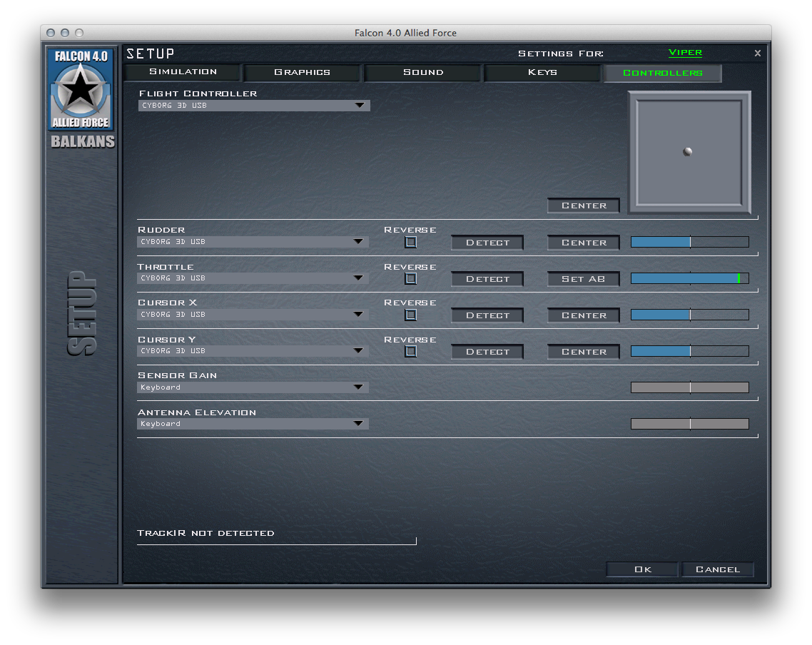Click the Cursor Y axis indicator bar
812x645 pixels.
coord(690,352)
